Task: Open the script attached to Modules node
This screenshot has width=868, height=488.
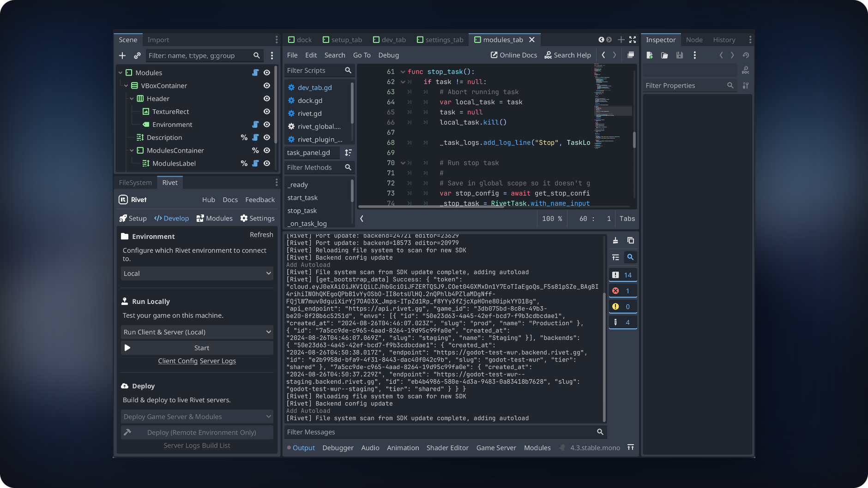Action: (x=255, y=73)
